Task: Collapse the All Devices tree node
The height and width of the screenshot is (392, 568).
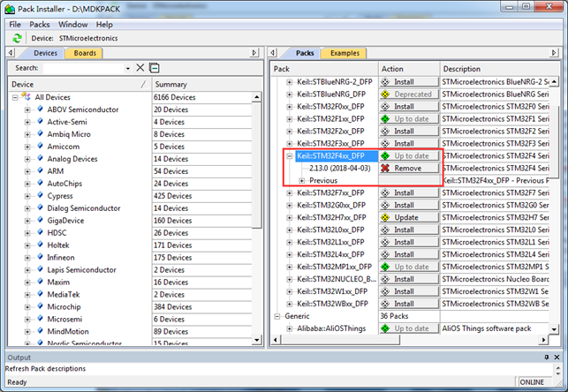Action: click(x=15, y=97)
